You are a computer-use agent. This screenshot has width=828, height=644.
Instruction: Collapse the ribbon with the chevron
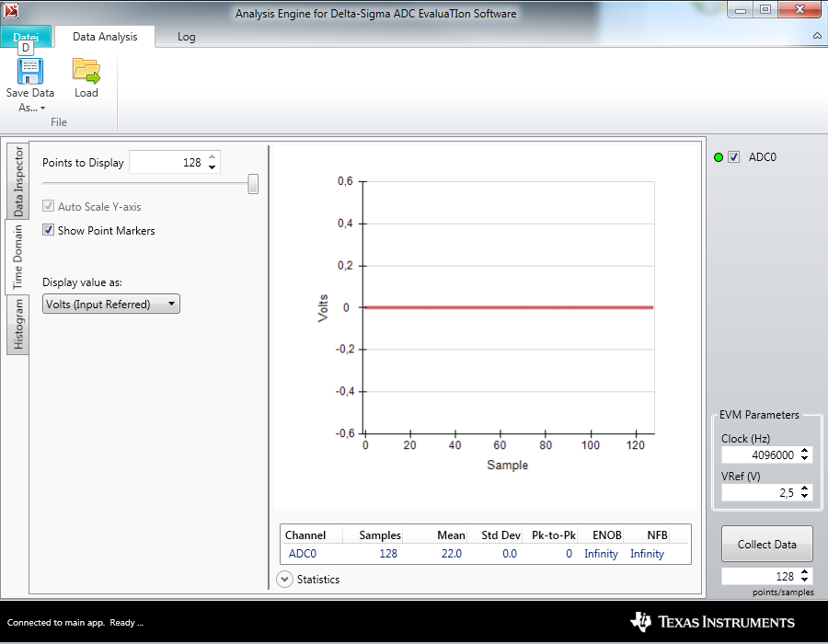[x=817, y=36]
